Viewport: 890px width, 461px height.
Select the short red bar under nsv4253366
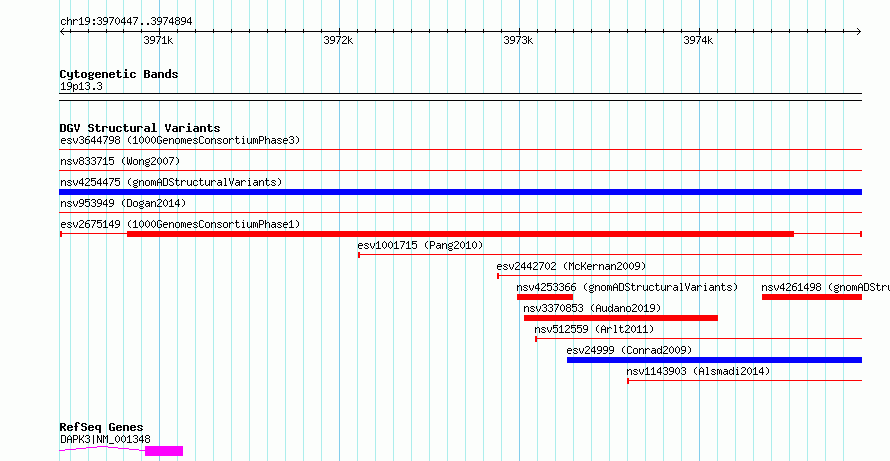(x=545, y=297)
